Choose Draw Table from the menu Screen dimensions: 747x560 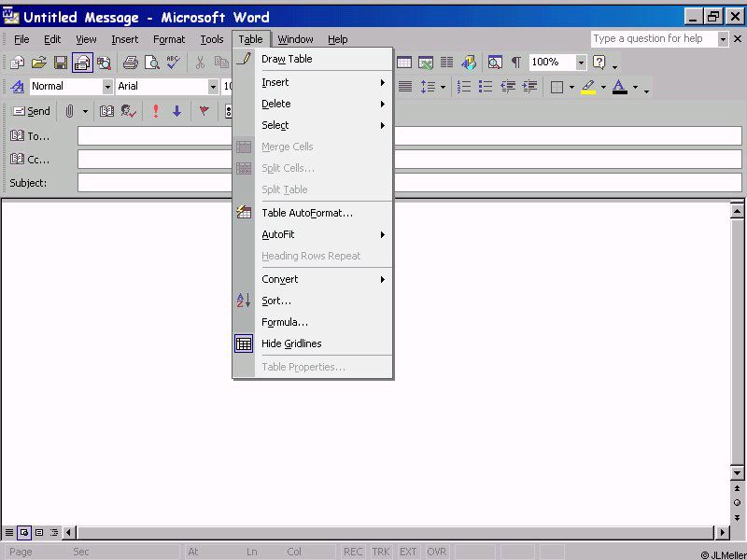287,59
